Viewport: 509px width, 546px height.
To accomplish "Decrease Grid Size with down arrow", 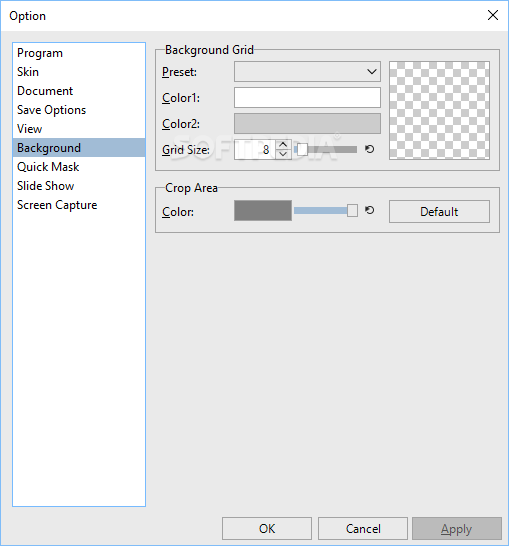I will click(x=283, y=154).
